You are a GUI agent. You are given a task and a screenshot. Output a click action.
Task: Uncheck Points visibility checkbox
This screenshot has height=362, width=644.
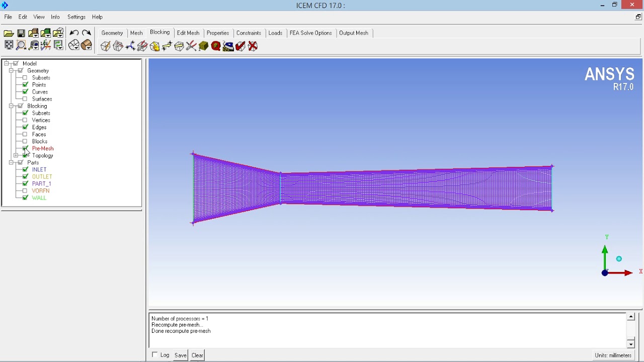pyautogui.click(x=25, y=85)
